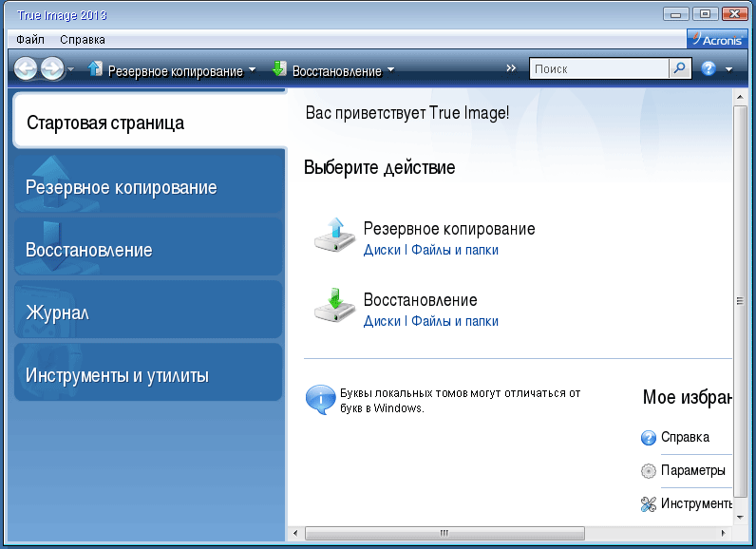This screenshot has width=756, height=549.
Task: Click the backup disk icon with blue arrow
Action: pyautogui.click(x=334, y=235)
